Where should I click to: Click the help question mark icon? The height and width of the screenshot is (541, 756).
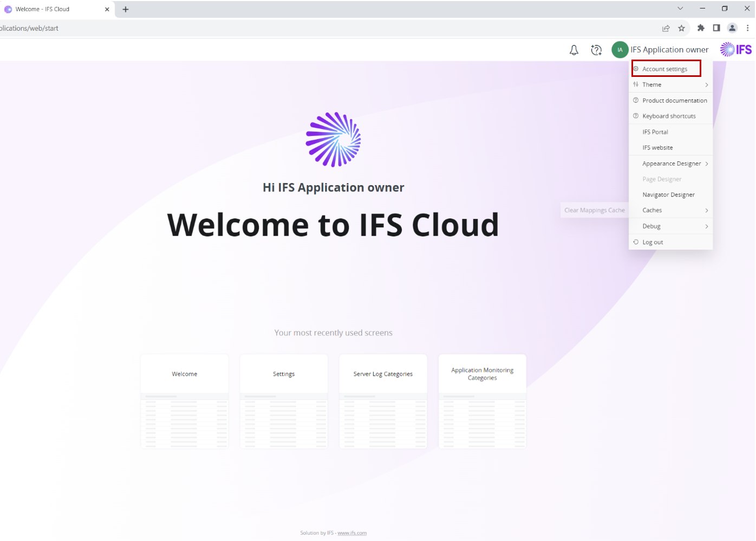tap(596, 49)
